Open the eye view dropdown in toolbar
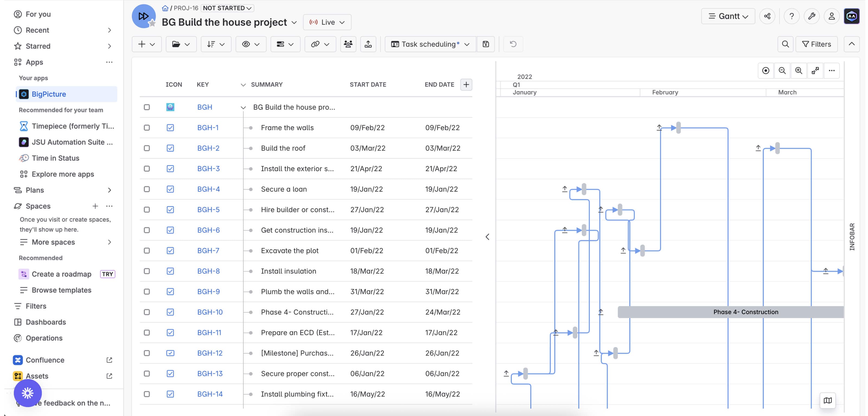The height and width of the screenshot is (416, 868). [251, 44]
